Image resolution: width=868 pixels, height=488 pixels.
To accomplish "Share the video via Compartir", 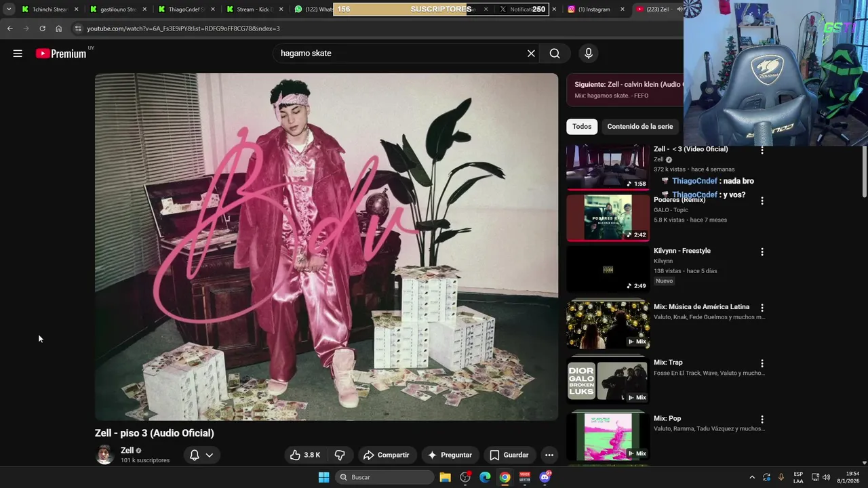I will coord(386,455).
